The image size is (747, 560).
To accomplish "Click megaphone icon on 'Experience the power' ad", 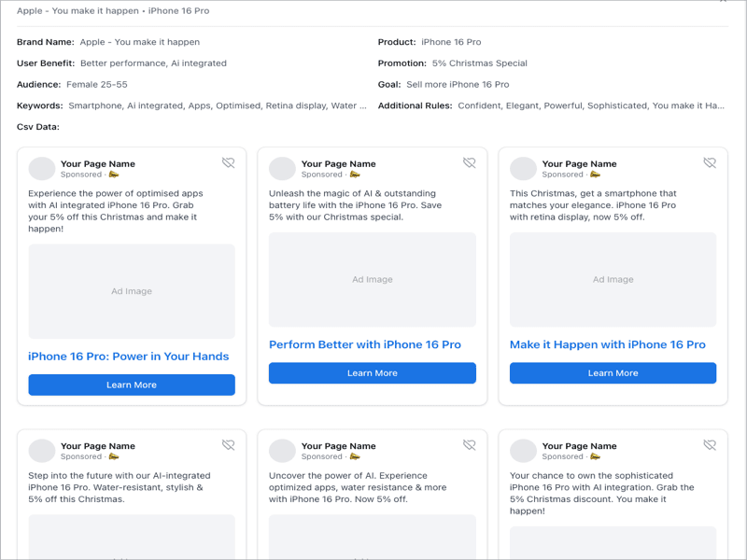I will 114,175.
